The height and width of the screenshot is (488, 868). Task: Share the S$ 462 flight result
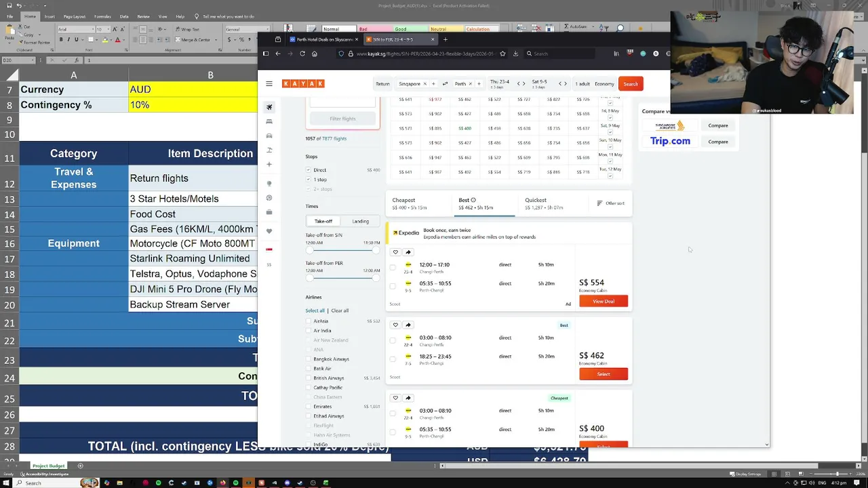click(408, 325)
